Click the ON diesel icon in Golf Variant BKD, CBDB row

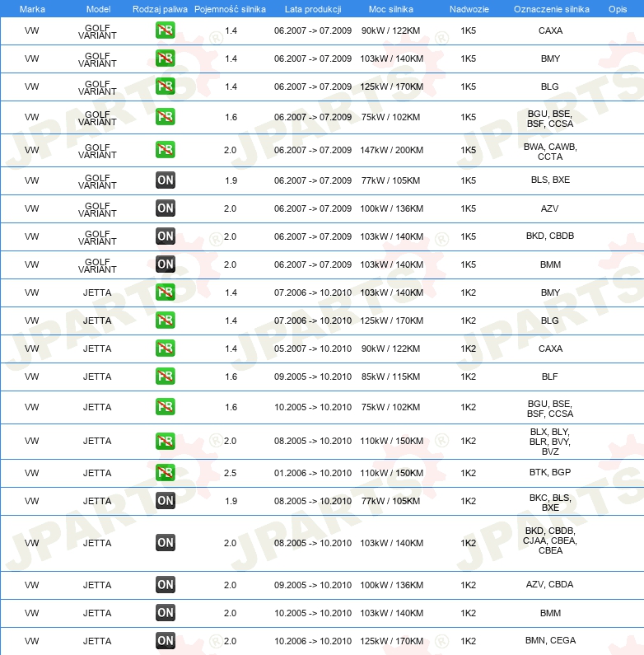point(165,236)
